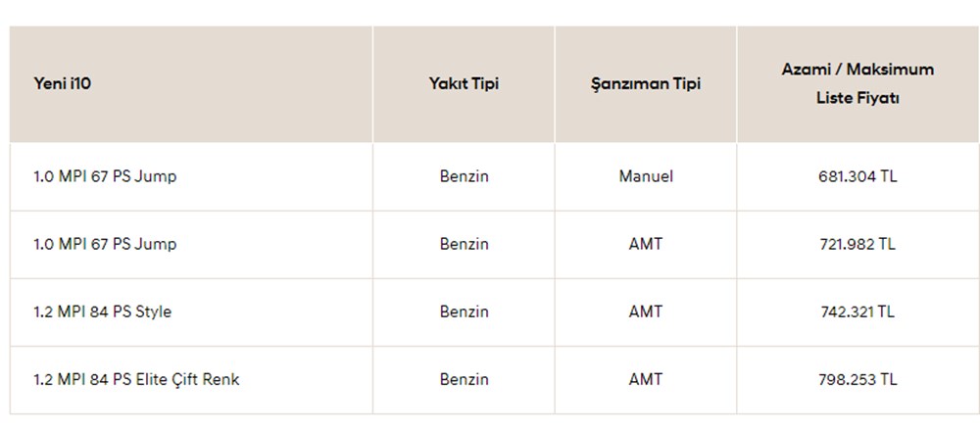Image resolution: width=980 pixels, height=430 pixels.
Task: Click the AMT cell in the Style row
Action: tap(645, 311)
